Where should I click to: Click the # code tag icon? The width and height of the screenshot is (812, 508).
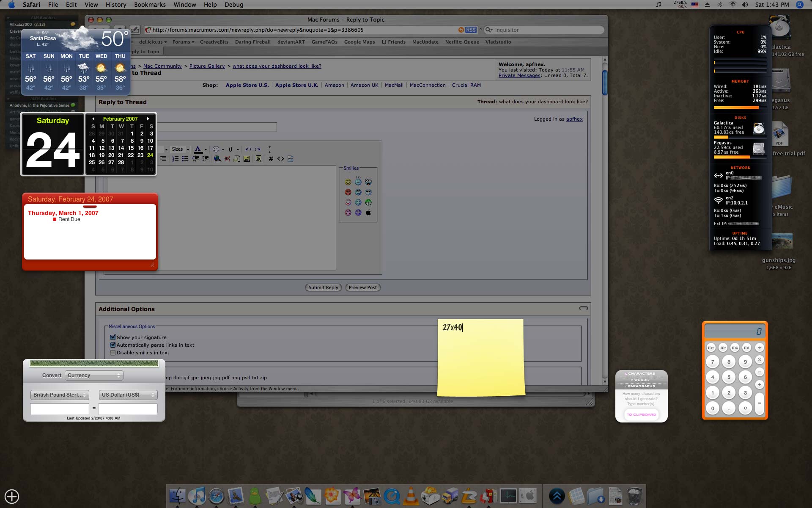[x=271, y=159]
